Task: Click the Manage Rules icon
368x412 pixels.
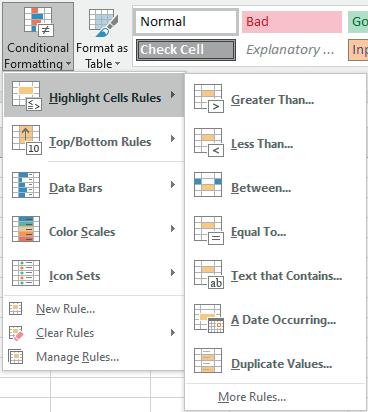Action: click(x=16, y=357)
